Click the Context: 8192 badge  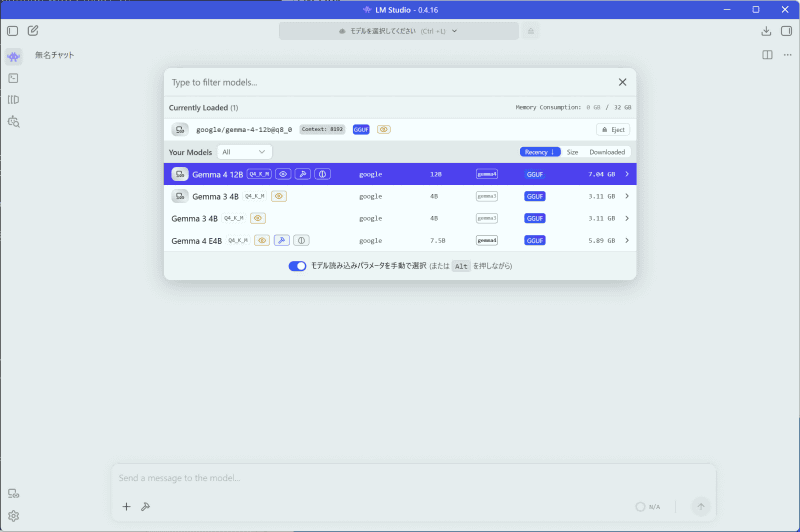tap(322, 130)
